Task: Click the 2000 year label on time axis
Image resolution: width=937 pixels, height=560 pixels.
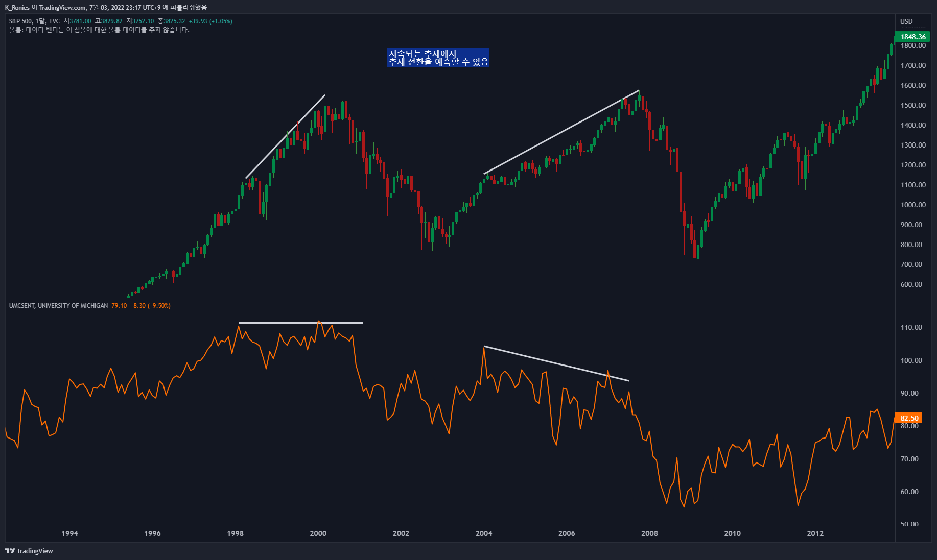Action: point(318,533)
